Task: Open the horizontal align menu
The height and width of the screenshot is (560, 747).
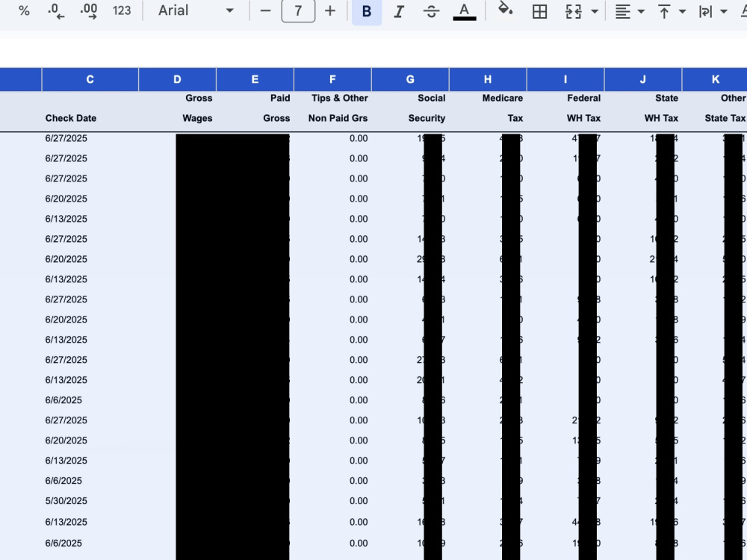Action: click(x=623, y=11)
